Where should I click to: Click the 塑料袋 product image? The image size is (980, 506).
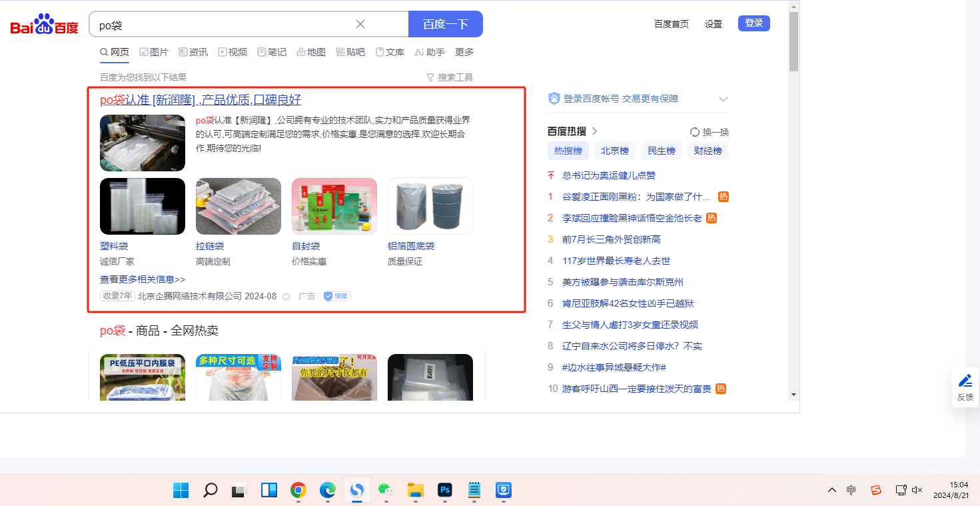(143, 206)
